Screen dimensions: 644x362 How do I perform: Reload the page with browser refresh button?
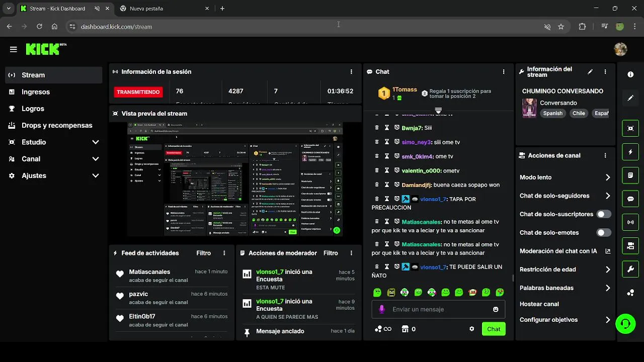[39, 27]
